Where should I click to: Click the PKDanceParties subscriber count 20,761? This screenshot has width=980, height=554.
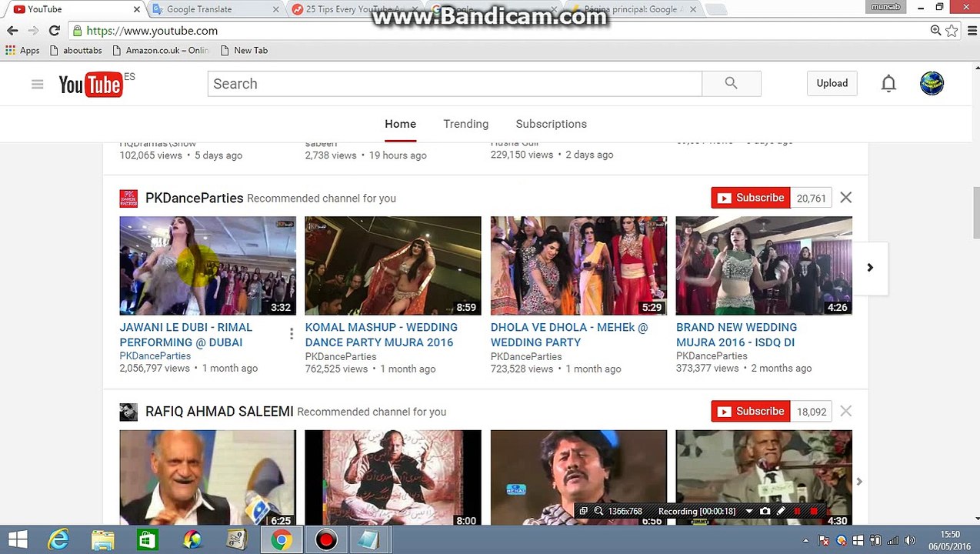811,198
